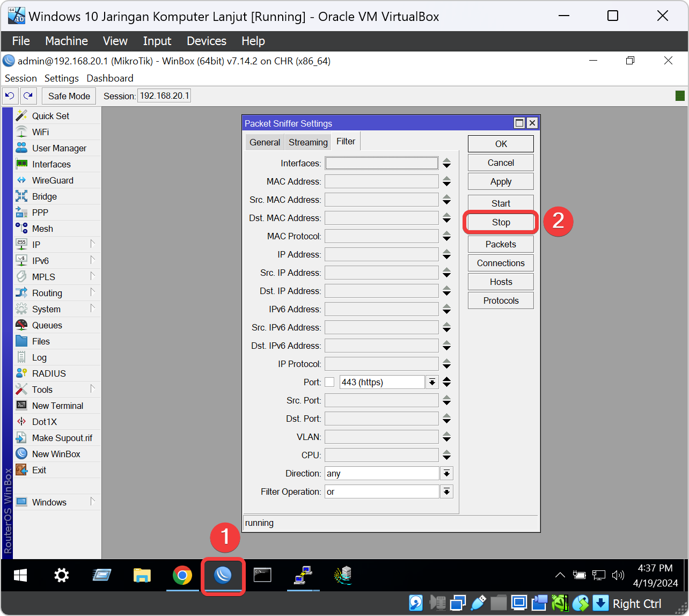Viewport: 689px width, 616px height.
Task: Open Google Chrome from the taskbar
Action: (182, 576)
